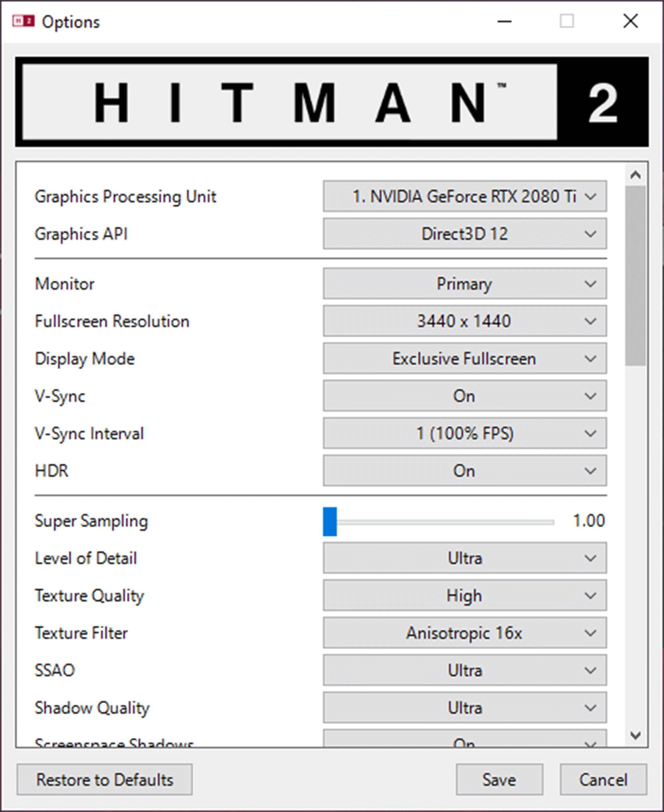
Task: Click the Fullscreen Resolution label
Action: 112,321
